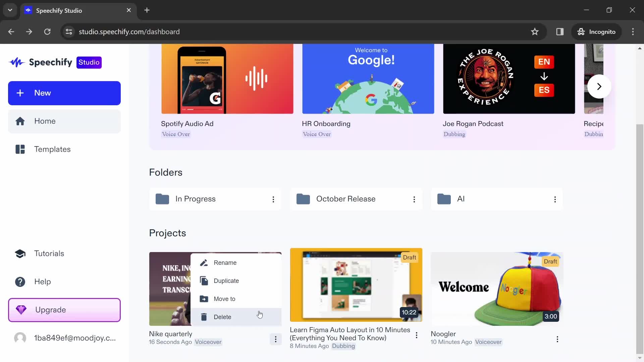Click the Noogler project title
Screen dimensions: 644x362
click(443, 334)
